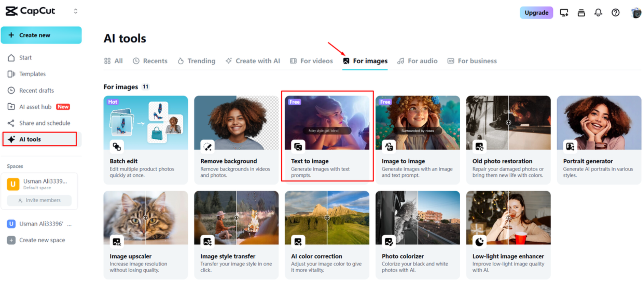Click Invite members button
Screen dimensions: 644x305
point(39,200)
